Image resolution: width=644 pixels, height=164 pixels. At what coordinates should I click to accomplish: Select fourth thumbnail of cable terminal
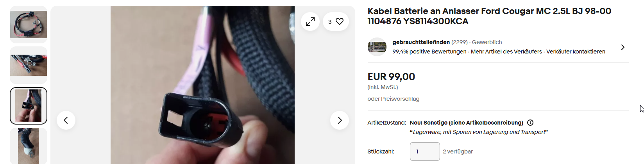(x=29, y=146)
